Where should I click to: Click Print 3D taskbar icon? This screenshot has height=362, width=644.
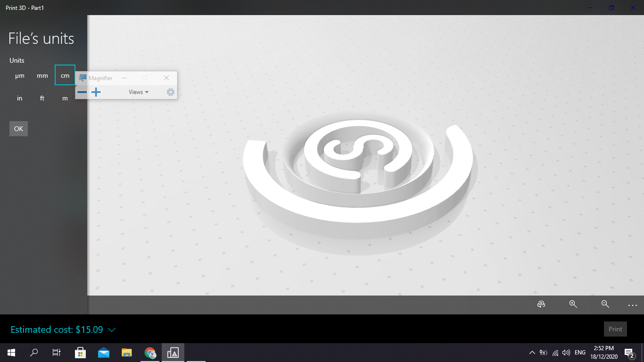coord(173,353)
